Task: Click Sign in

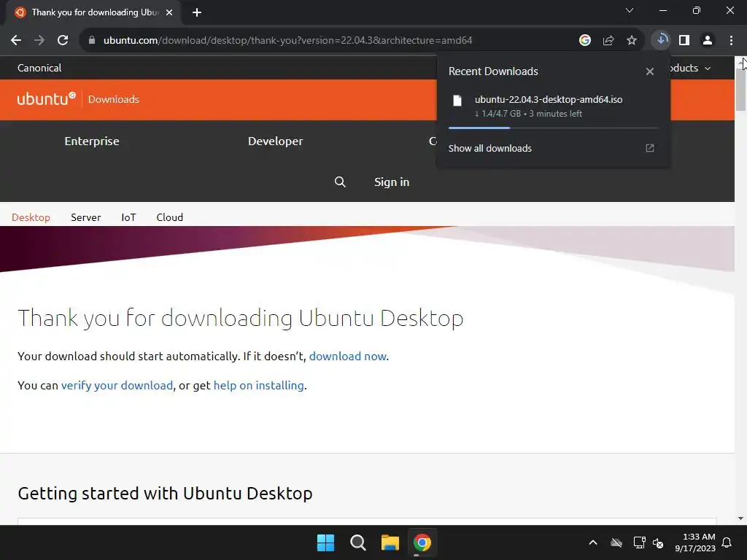Action: tap(392, 182)
